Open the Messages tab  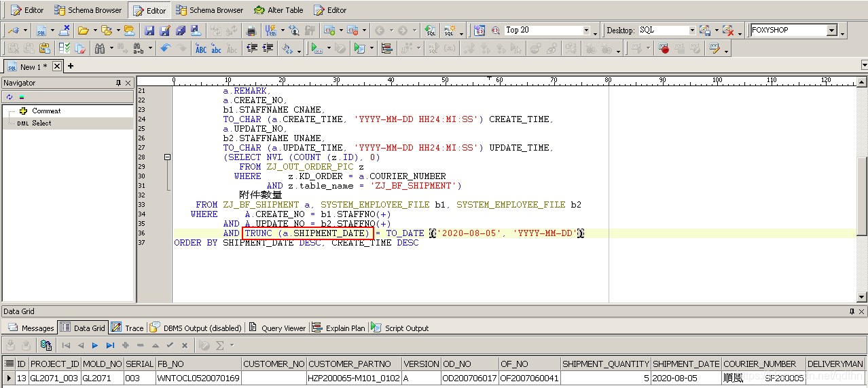(31, 328)
